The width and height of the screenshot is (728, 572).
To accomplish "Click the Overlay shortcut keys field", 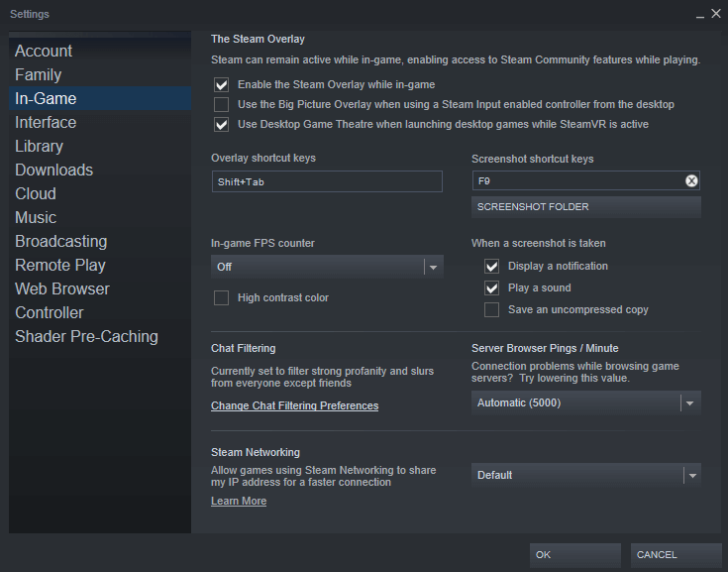I will coord(327,182).
